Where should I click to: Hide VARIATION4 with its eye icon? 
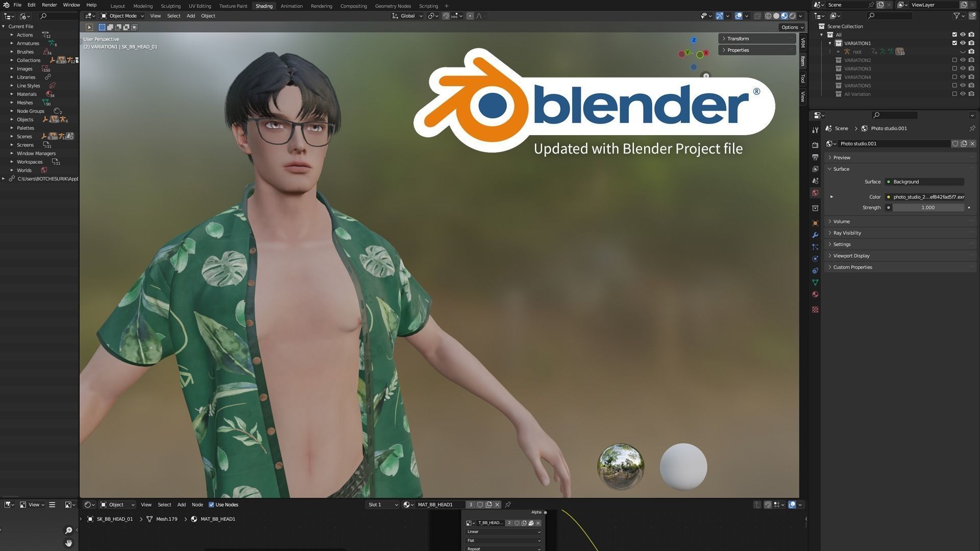pyautogui.click(x=963, y=77)
